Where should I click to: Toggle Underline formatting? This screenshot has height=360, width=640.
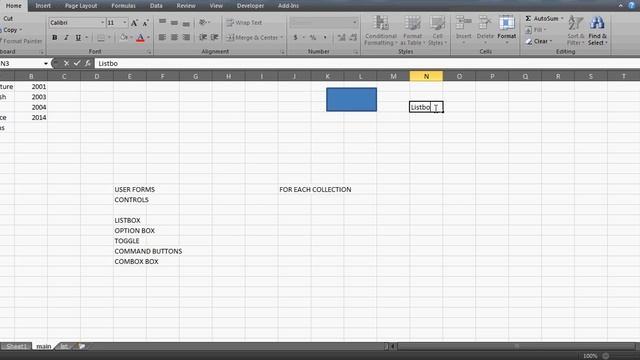(x=78, y=38)
